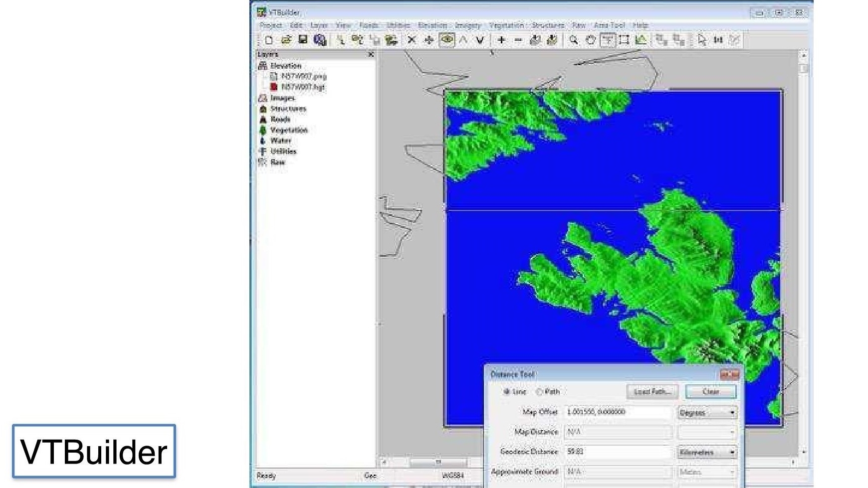Click the Map Offset value field
This screenshot has width=868, height=488.
click(x=619, y=412)
